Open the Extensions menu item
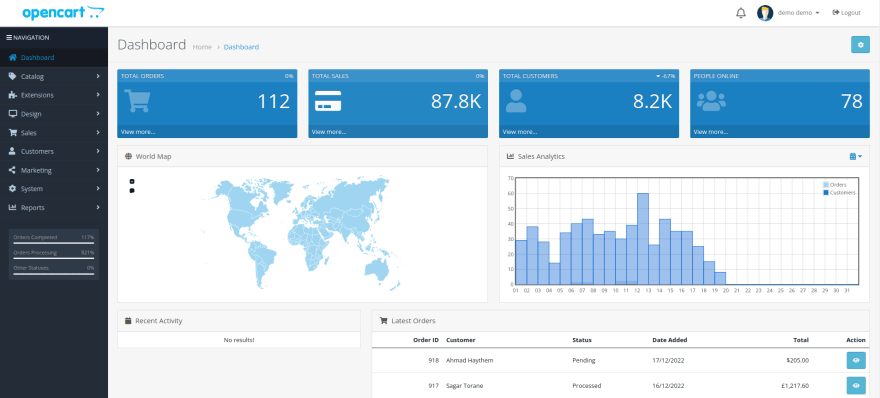This screenshot has width=880, height=398. point(54,95)
